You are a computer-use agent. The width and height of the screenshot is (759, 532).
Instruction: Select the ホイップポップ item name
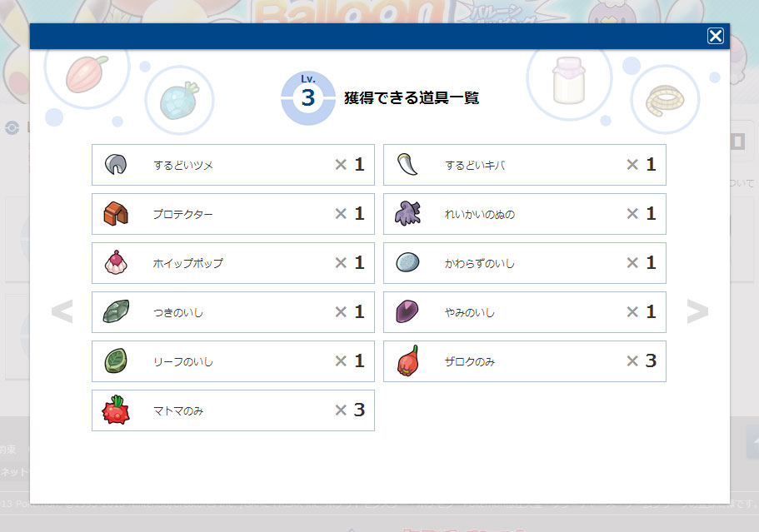click(x=188, y=263)
